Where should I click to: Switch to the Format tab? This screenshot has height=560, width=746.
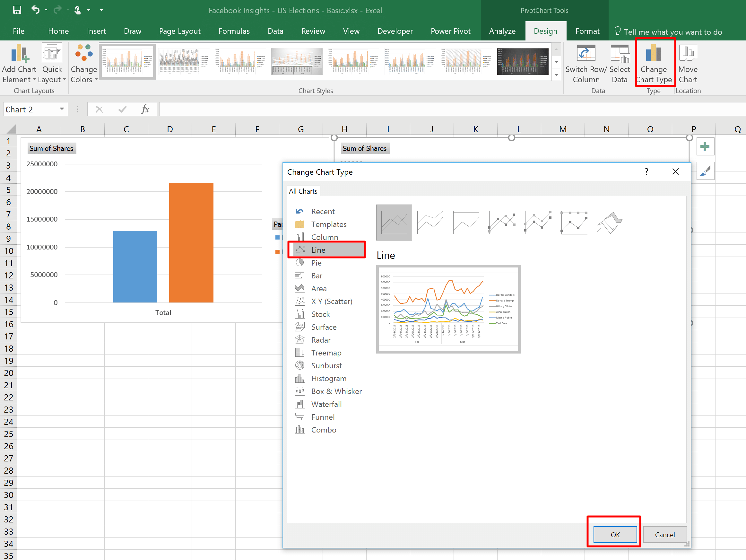click(587, 31)
